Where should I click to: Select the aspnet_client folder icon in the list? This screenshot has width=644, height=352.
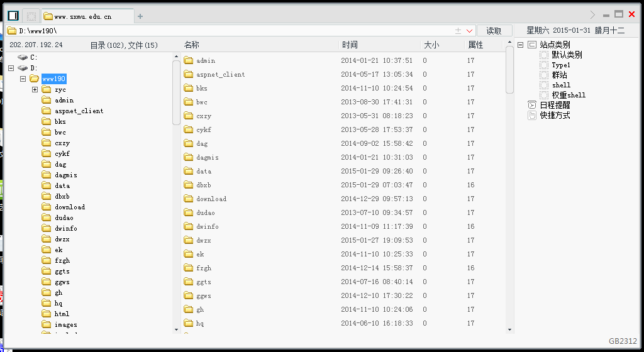pyautogui.click(x=189, y=74)
